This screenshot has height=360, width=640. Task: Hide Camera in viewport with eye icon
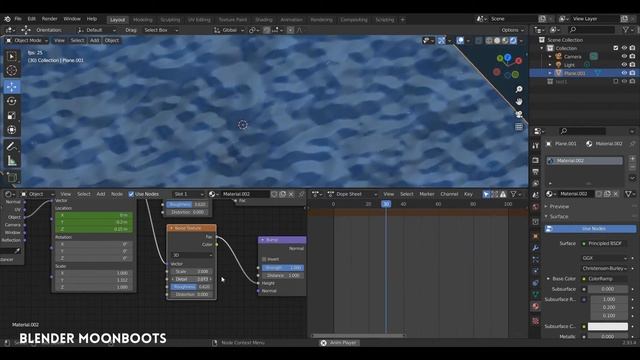[624, 56]
